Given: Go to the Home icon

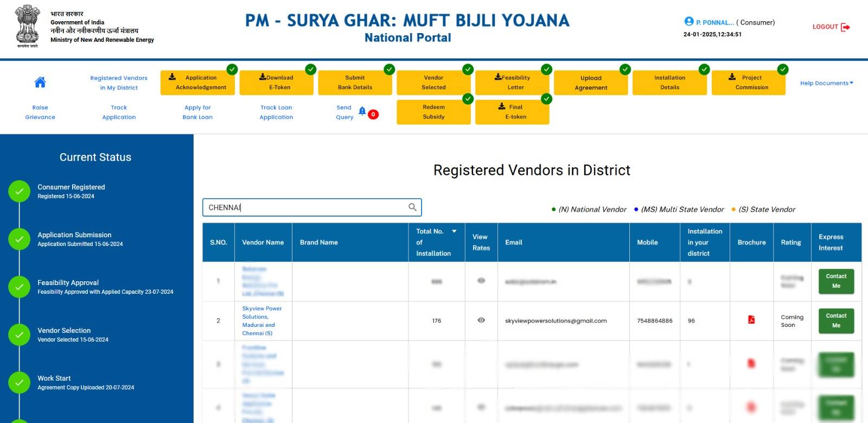Looking at the screenshot, I should (x=40, y=82).
